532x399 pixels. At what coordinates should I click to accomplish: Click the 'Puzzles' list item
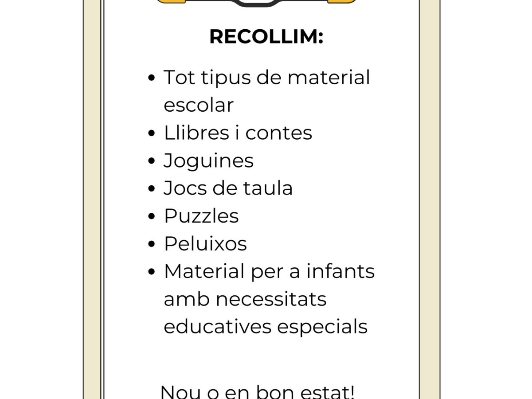(201, 216)
